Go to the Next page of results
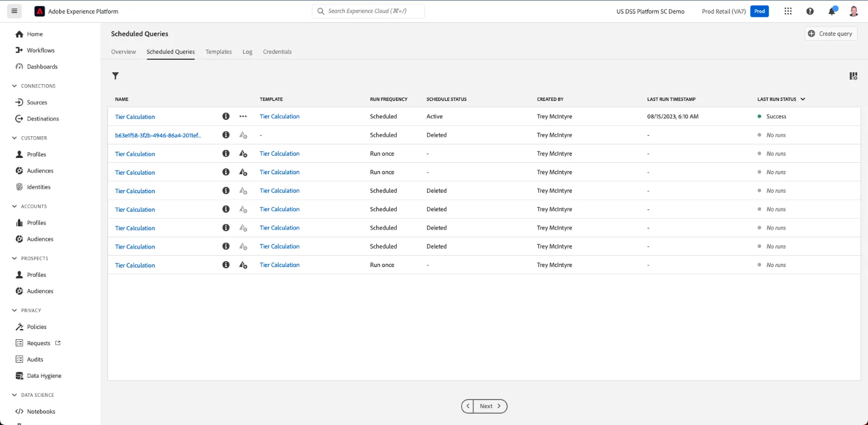The image size is (868, 425). [x=490, y=406]
